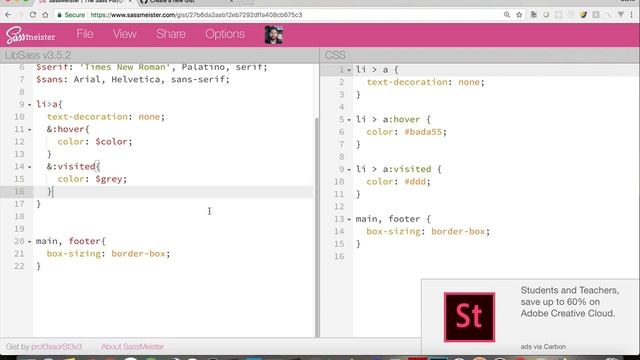Click the ads via Carbon link
The image size is (640, 360).
tap(543, 347)
